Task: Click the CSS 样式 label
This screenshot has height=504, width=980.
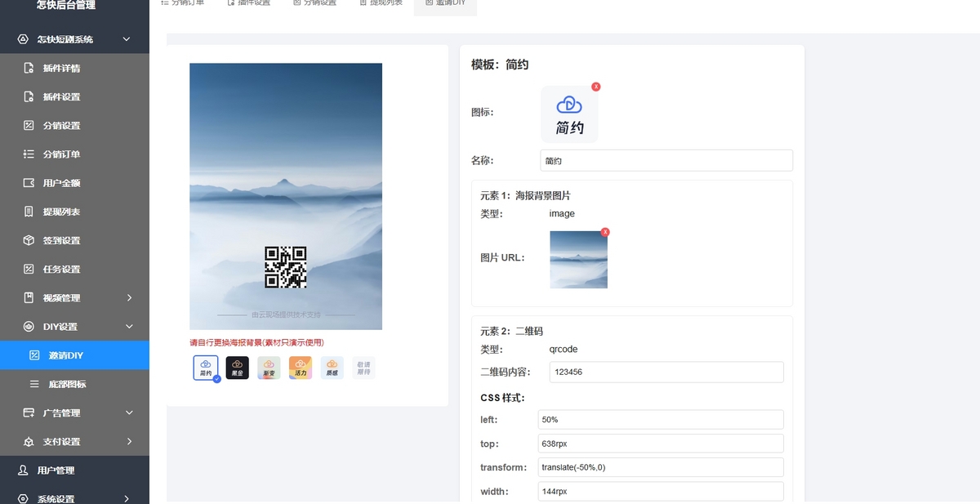Action: tap(502, 398)
